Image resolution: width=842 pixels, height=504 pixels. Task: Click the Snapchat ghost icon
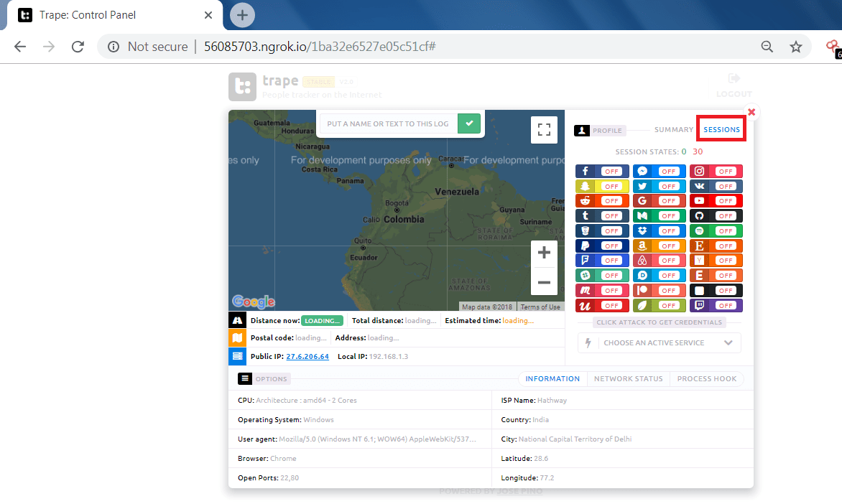click(586, 186)
